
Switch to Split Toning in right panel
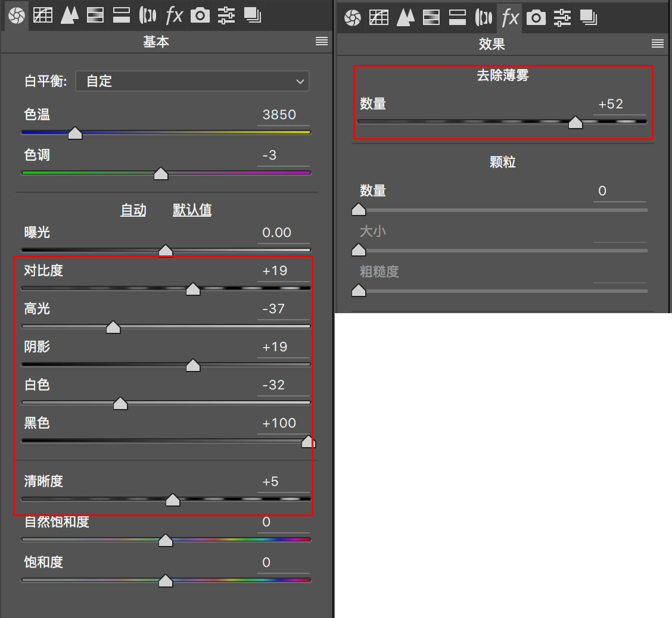click(458, 17)
